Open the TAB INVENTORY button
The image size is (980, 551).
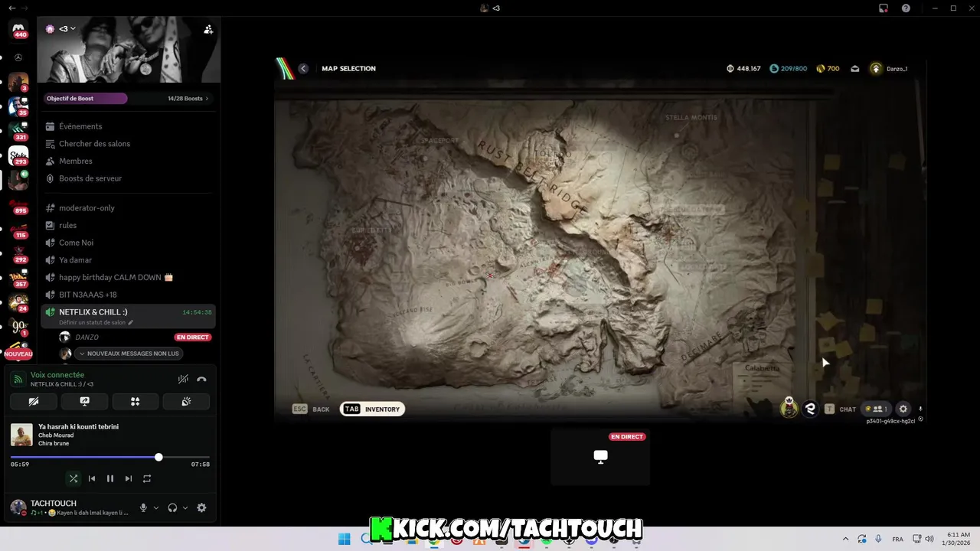coord(372,409)
